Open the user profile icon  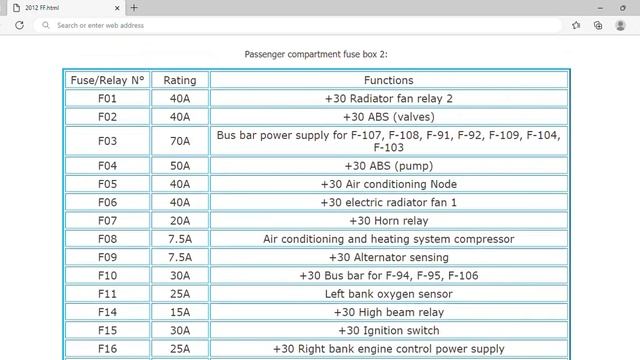pyautogui.click(x=620, y=25)
